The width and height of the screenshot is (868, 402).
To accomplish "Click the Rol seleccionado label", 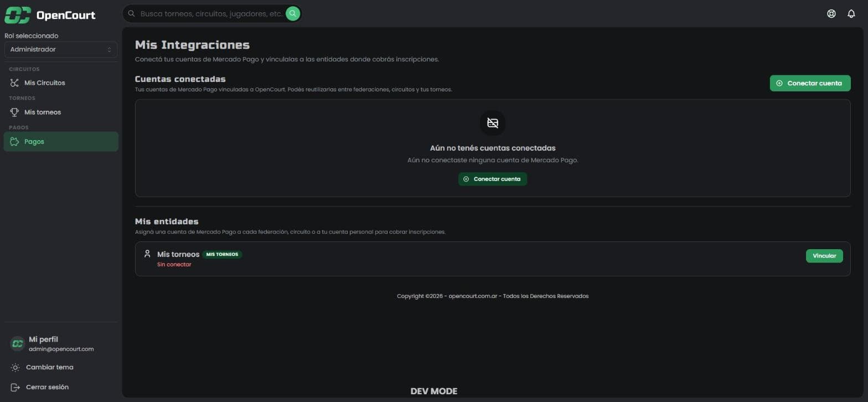I will click(x=31, y=36).
